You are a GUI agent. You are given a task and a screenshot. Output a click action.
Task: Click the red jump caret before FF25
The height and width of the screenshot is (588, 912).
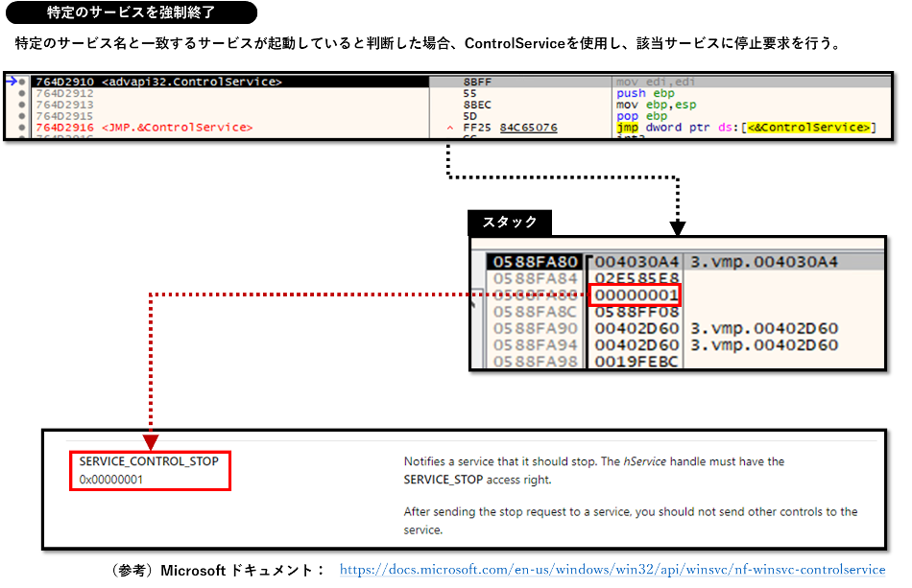[450, 128]
